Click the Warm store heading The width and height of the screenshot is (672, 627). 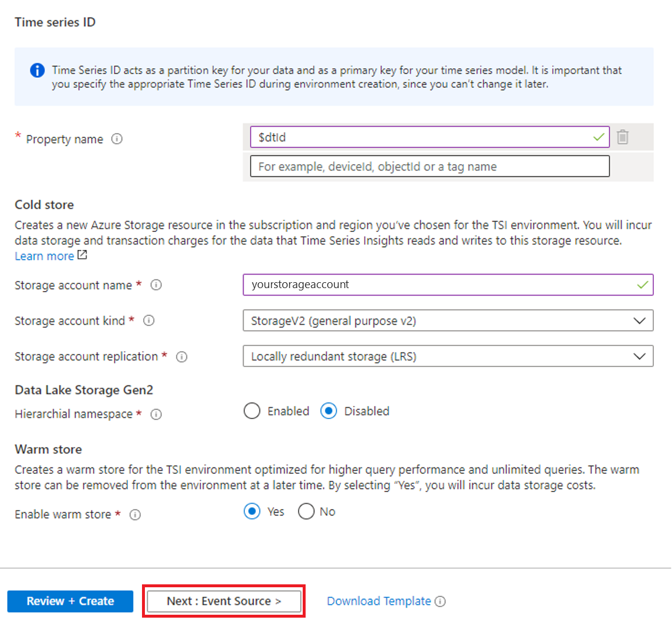pyautogui.click(x=48, y=449)
